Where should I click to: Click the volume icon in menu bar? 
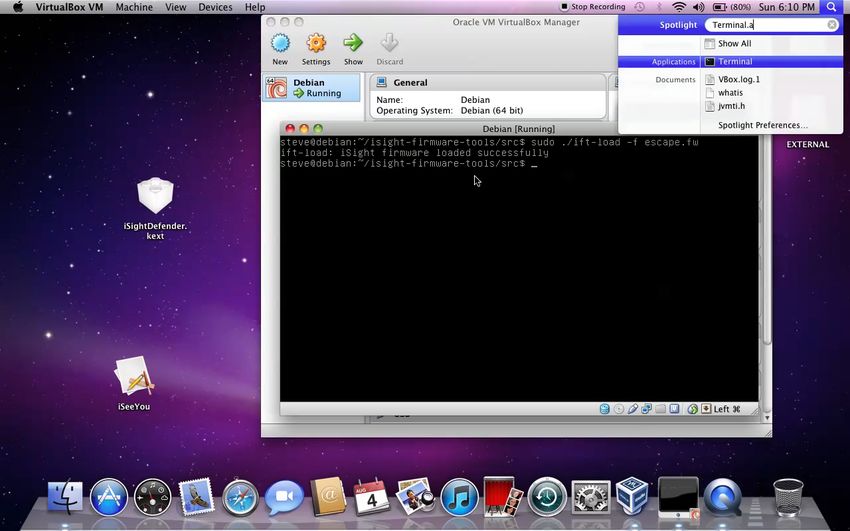click(x=698, y=7)
